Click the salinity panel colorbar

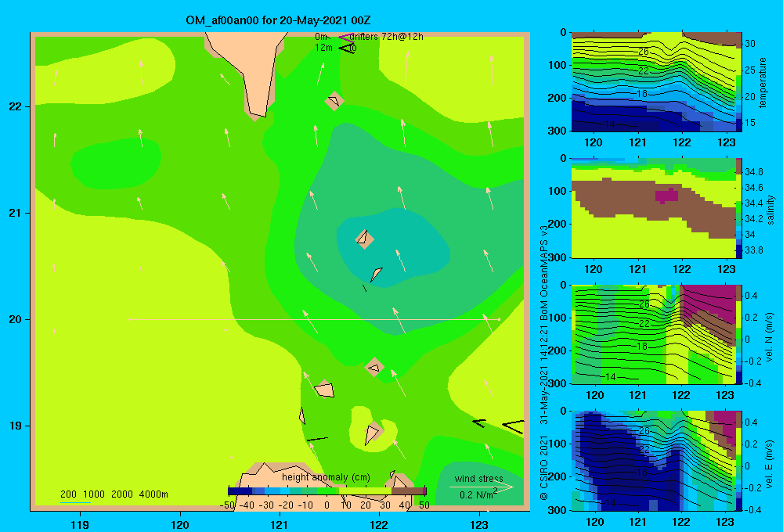tap(739, 207)
